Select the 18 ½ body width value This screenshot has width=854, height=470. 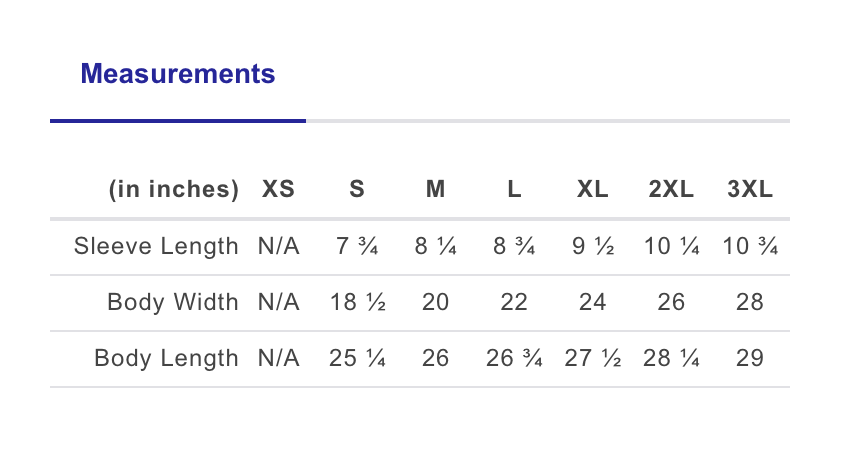(x=357, y=302)
